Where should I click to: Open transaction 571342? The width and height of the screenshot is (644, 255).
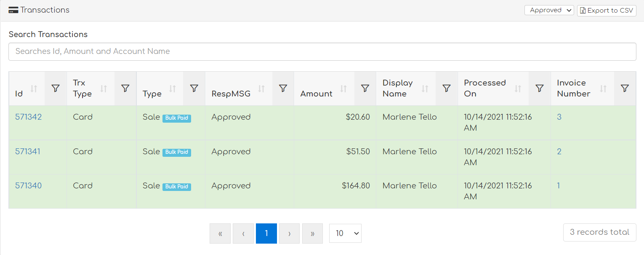pyautogui.click(x=29, y=117)
